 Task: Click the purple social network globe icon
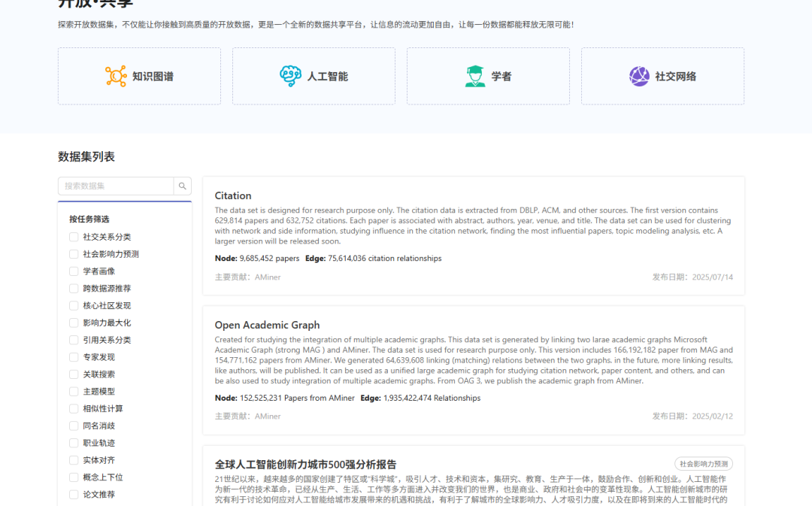click(x=639, y=76)
